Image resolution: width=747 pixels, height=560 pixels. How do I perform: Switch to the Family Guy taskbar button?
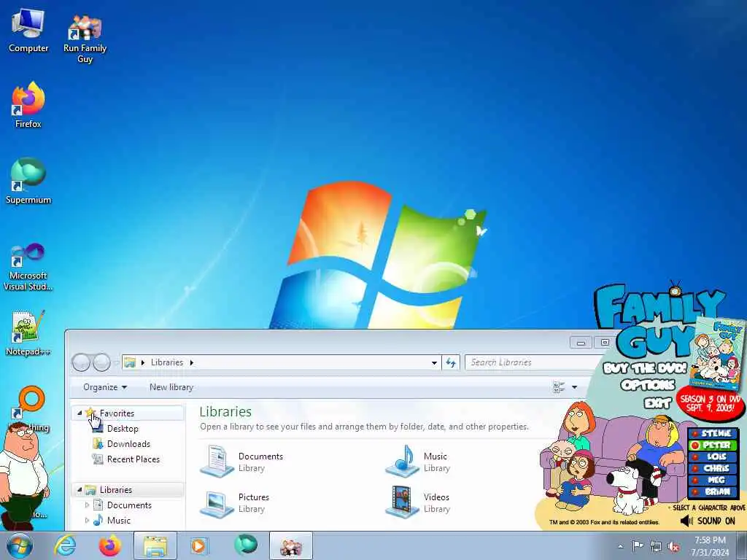[x=291, y=546]
